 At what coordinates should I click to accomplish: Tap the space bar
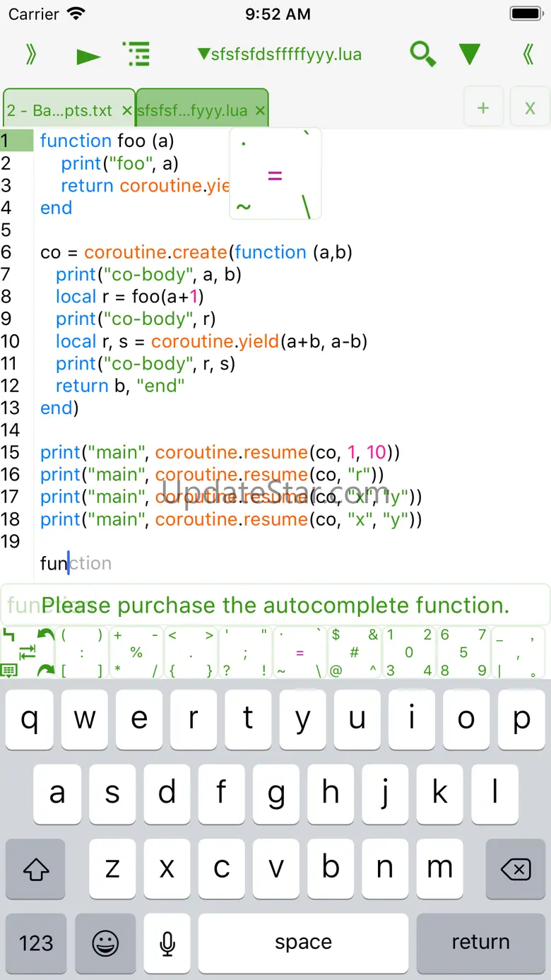point(304,943)
